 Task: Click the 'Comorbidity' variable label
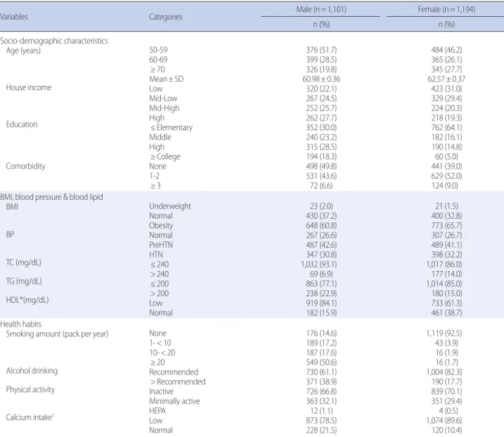point(26,166)
